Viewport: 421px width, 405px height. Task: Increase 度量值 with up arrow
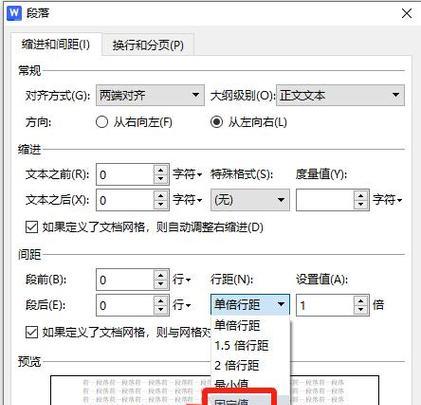361,196
